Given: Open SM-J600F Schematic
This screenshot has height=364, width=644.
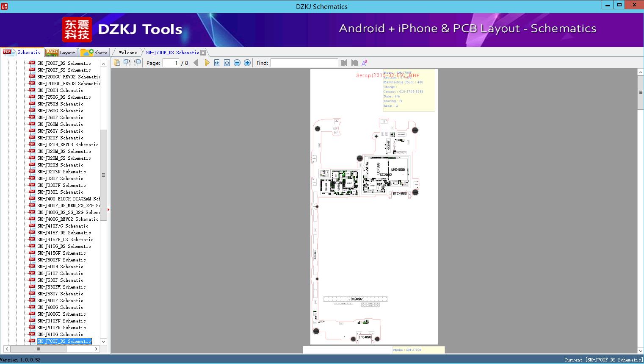Looking at the screenshot, I should point(60,300).
